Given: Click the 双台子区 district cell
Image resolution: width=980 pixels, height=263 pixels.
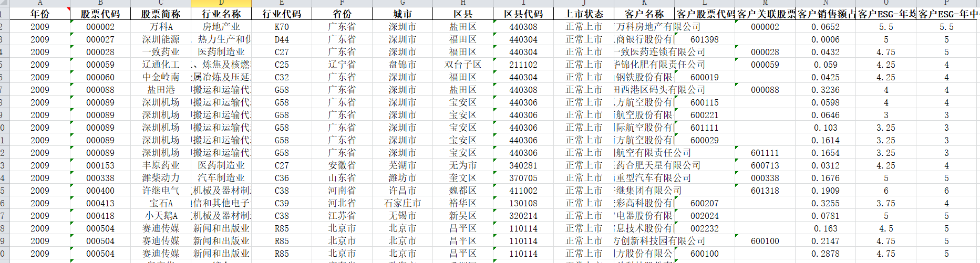Looking at the screenshot, I should click(463, 65).
